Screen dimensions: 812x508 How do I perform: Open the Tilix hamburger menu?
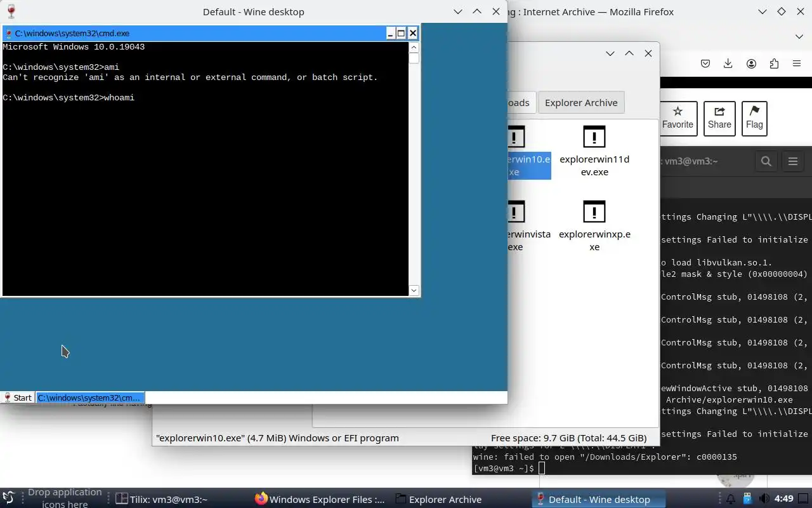[793, 161]
